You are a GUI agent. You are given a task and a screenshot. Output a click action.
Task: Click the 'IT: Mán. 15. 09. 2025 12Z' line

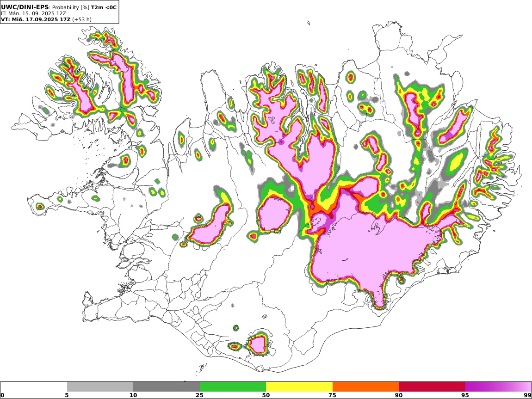[34, 13]
